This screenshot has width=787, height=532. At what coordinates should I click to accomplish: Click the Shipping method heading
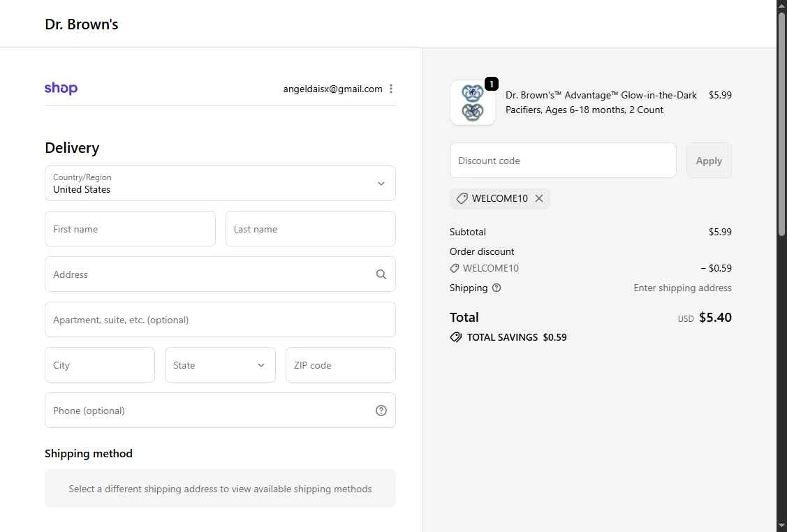tap(88, 453)
